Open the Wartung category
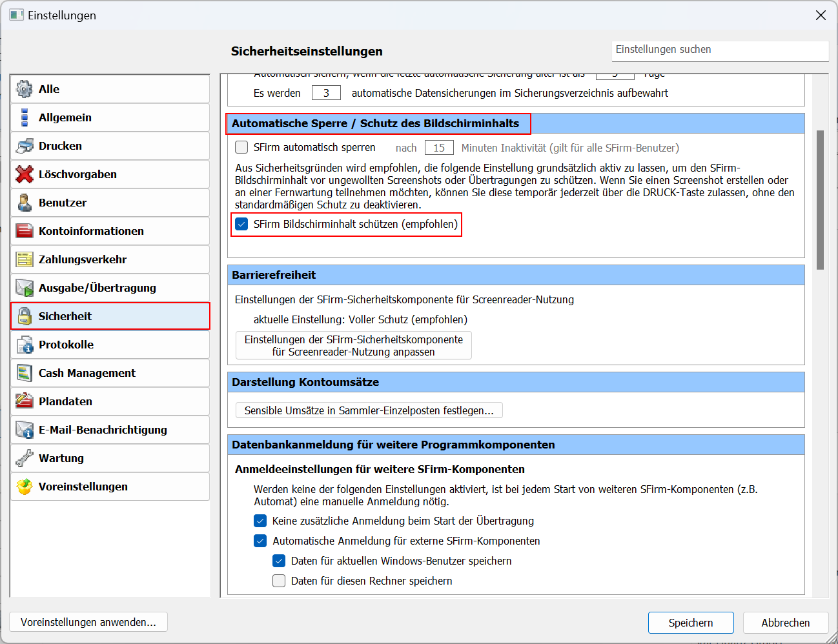 (110, 458)
